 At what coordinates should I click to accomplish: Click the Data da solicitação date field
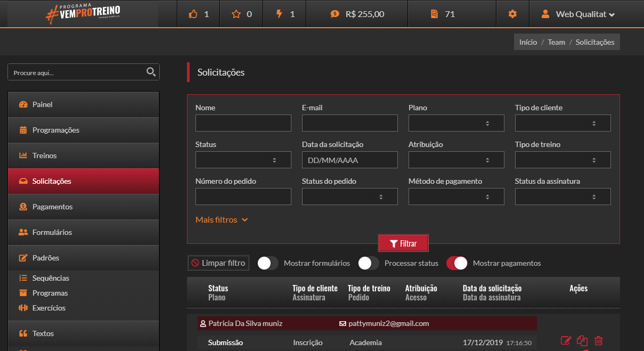click(x=349, y=160)
